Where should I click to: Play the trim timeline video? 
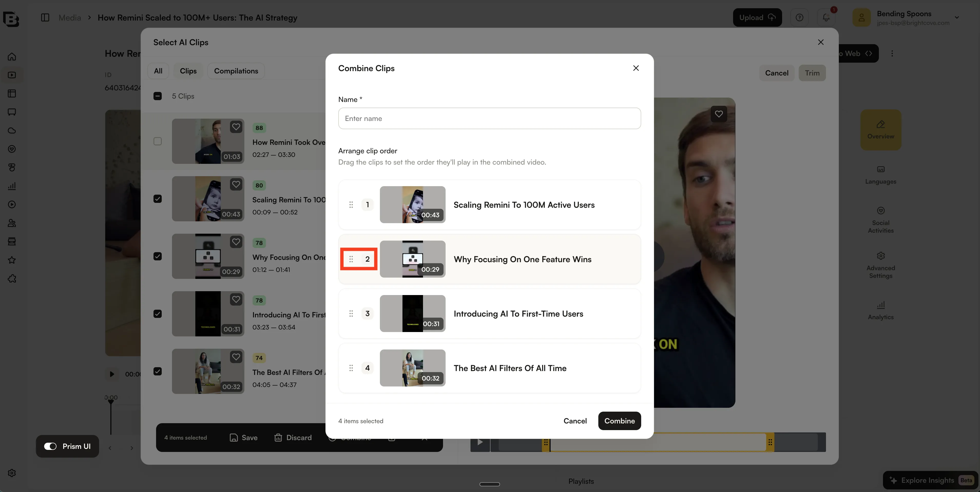tap(480, 442)
